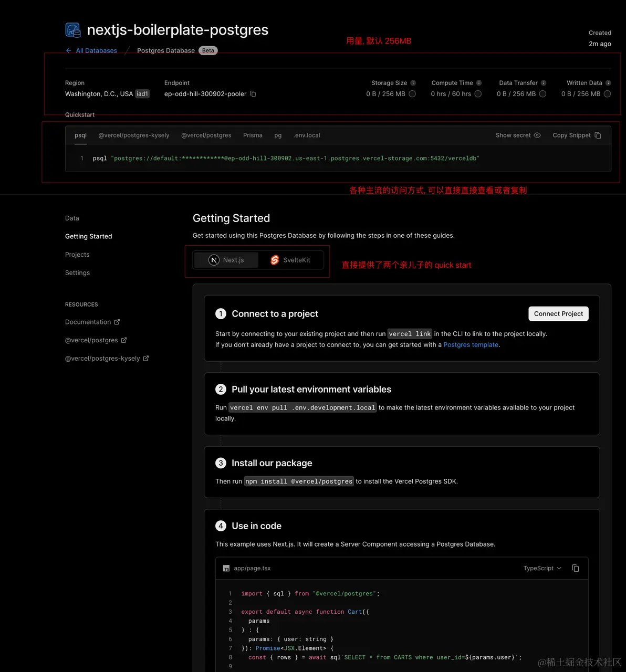This screenshot has height=672, width=626.
Task: Click the 'vercel env pull .env.development.local' code
Action: (x=302, y=407)
